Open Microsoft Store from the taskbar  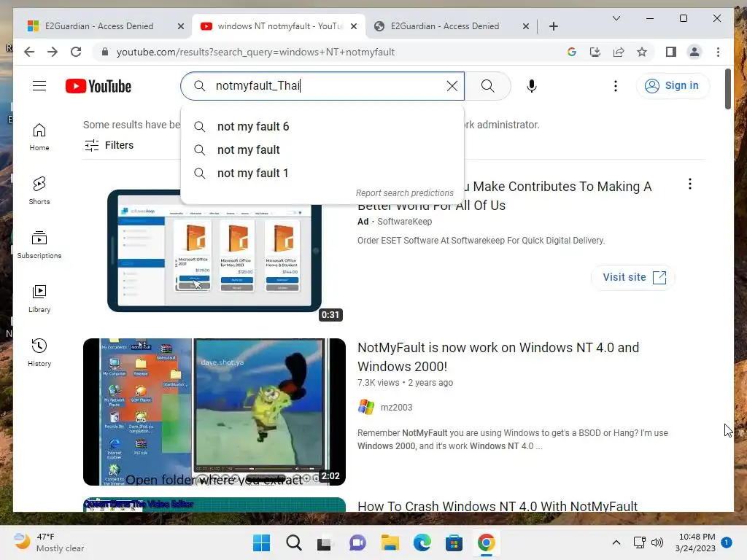(454, 542)
